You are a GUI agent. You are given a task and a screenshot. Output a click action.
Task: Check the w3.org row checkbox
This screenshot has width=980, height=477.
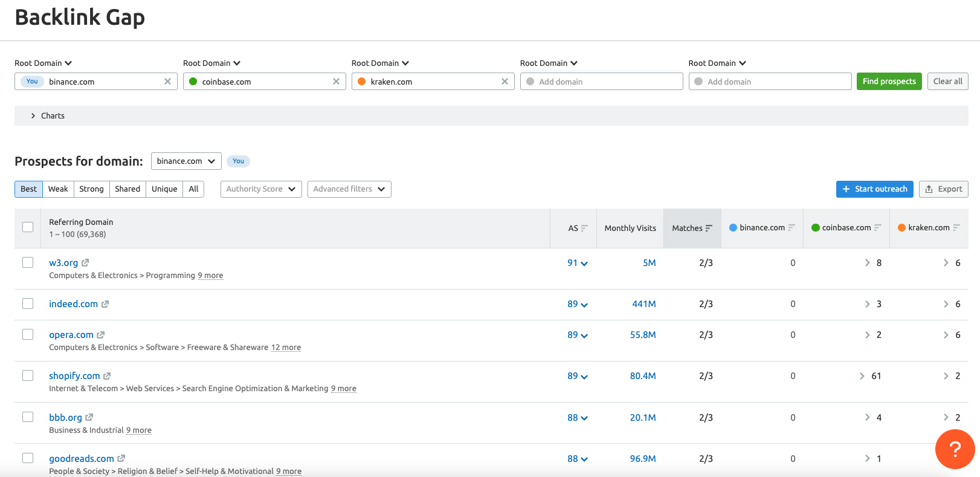tap(28, 262)
